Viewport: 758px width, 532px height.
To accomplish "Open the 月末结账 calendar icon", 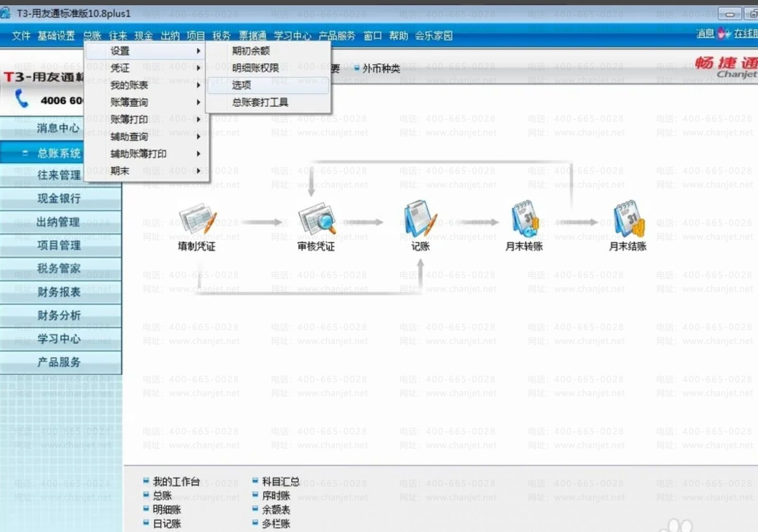I will (629, 219).
